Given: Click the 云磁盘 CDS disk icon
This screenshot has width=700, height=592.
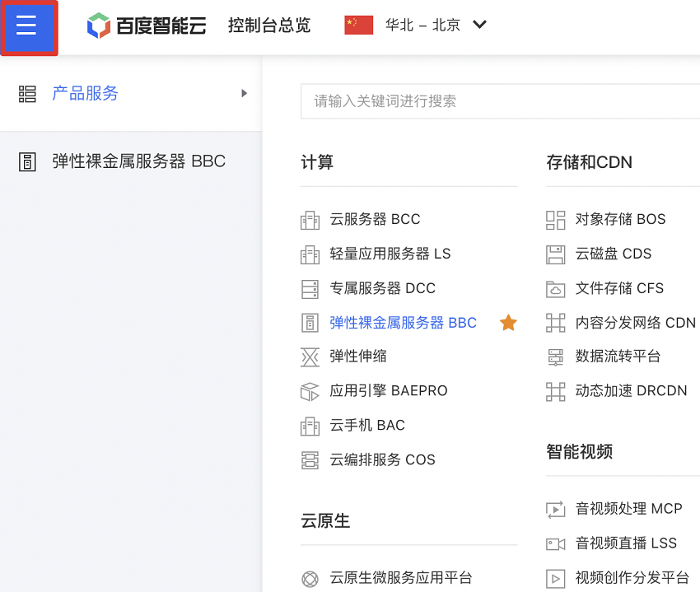Looking at the screenshot, I should click(x=555, y=254).
